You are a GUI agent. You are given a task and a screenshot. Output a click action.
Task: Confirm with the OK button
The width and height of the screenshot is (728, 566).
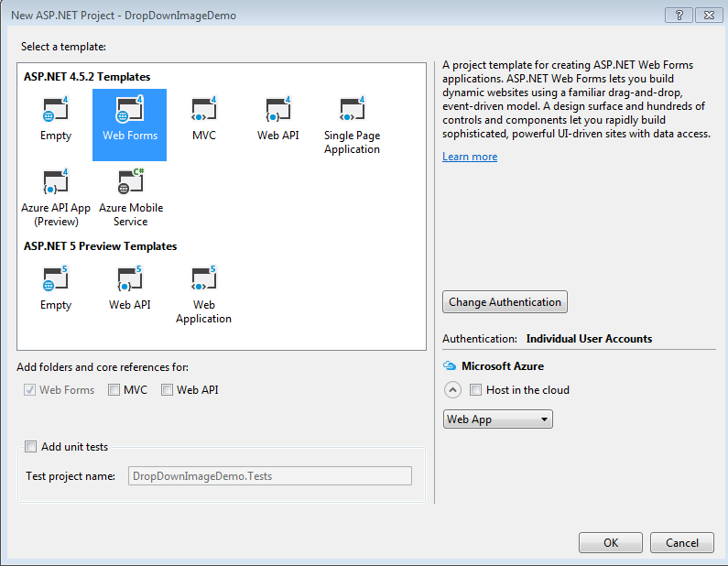point(611,543)
